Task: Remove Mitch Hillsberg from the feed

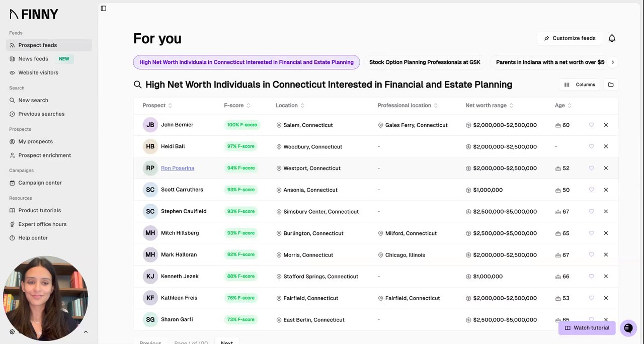Action: coord(606,233)
